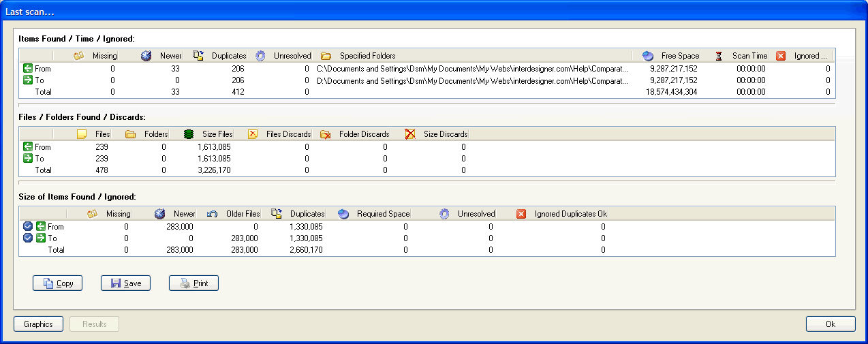The width and height of the screenshot is (868, 344).
Task: Click Ignored Duplicates Ok column header
Action: point(570,214)
